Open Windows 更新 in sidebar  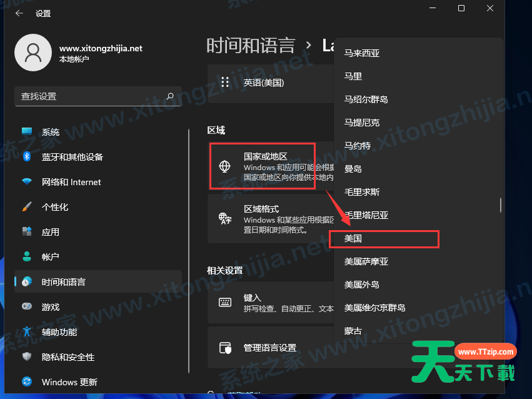tap(98, 381)
